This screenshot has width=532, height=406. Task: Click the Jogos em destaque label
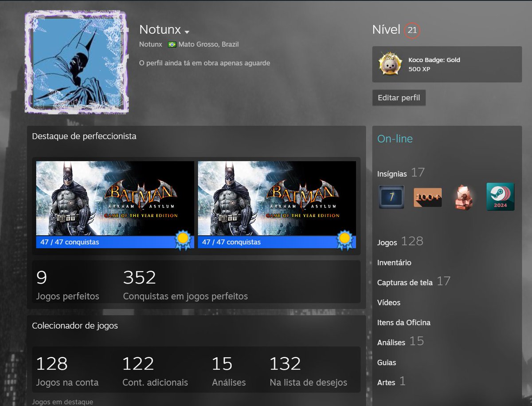[63, 402]
